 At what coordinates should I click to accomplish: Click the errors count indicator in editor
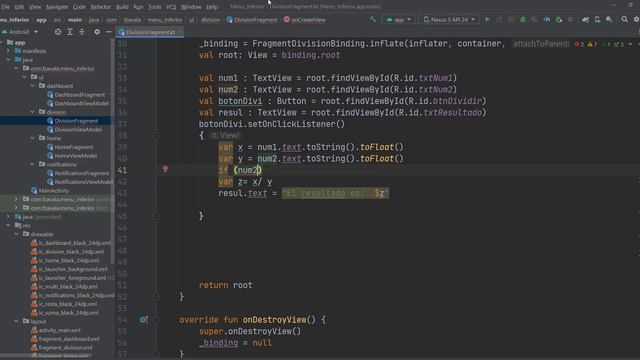click(579, 44)
